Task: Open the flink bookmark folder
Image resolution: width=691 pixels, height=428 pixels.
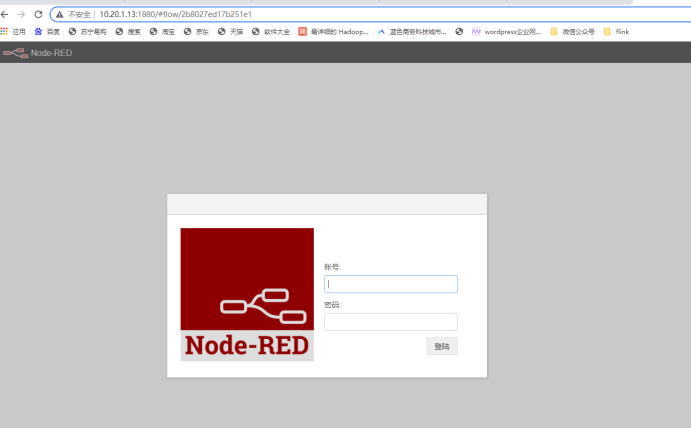Action: click(x=616, y=31)
